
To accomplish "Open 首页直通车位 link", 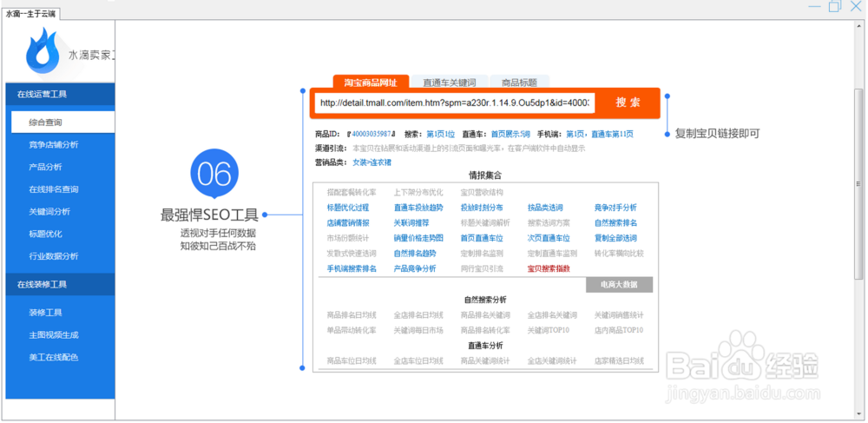I will pyautogui.click(x=482, y=238).
